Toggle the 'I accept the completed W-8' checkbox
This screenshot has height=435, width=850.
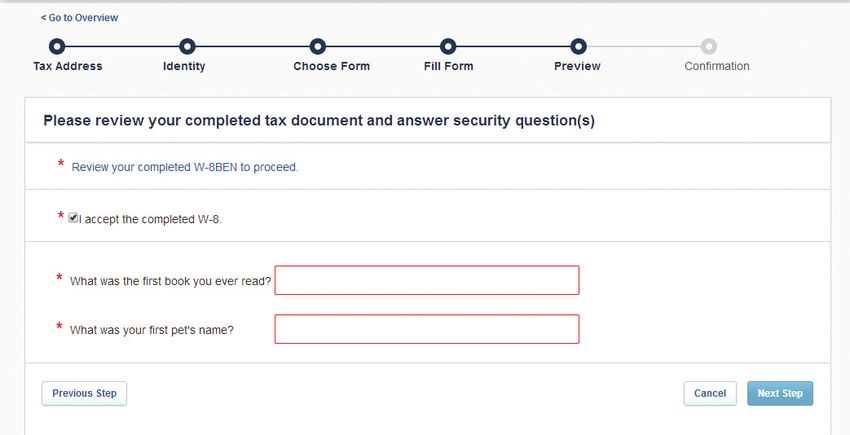tap(73, 217)
